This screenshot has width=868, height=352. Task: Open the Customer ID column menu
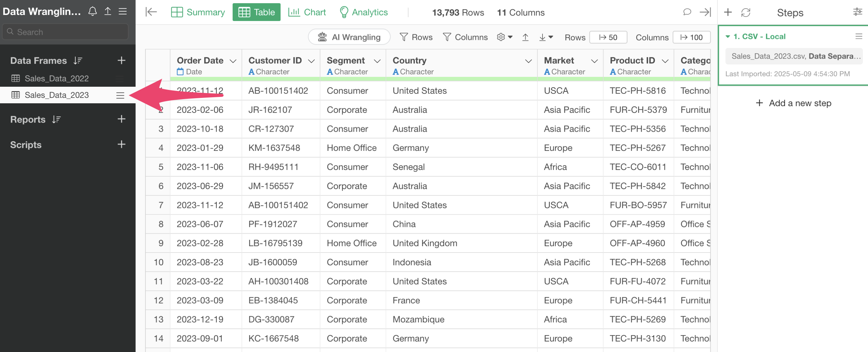click(x=311, y=61)
